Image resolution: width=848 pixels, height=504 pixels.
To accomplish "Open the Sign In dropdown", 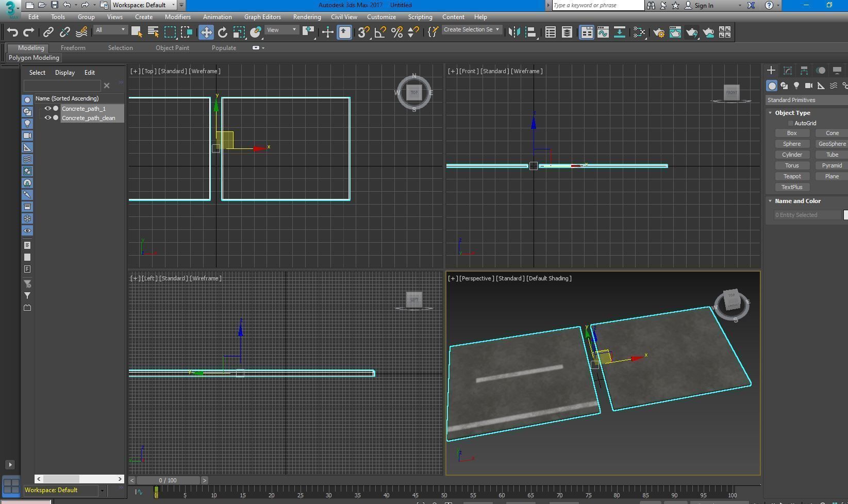I will (740, 5).
